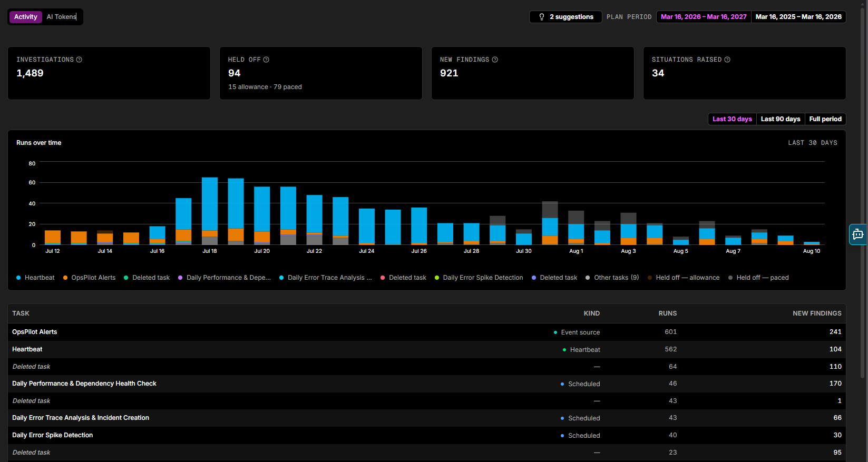The width and height of the screenshot is (868, 462).
Task: Open the OpsPilot Alerts task row
Action: tap(427, 332)
